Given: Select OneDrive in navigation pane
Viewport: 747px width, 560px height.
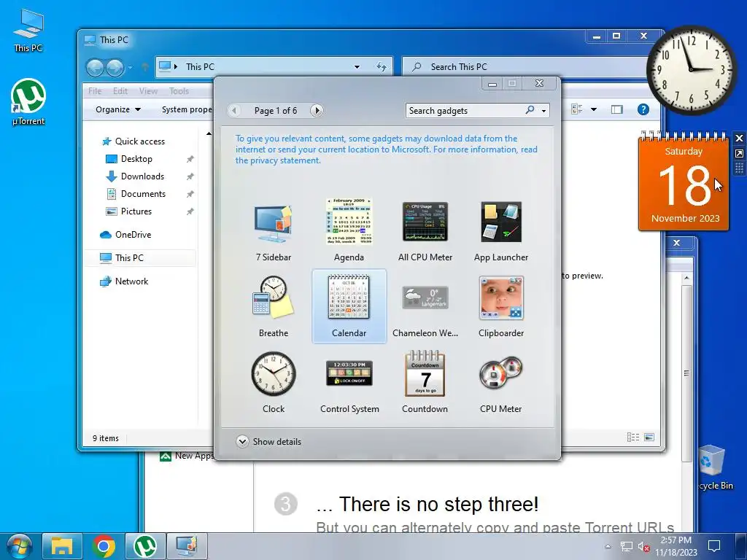Looking at the screenshot, I should (x=133, y=235).
